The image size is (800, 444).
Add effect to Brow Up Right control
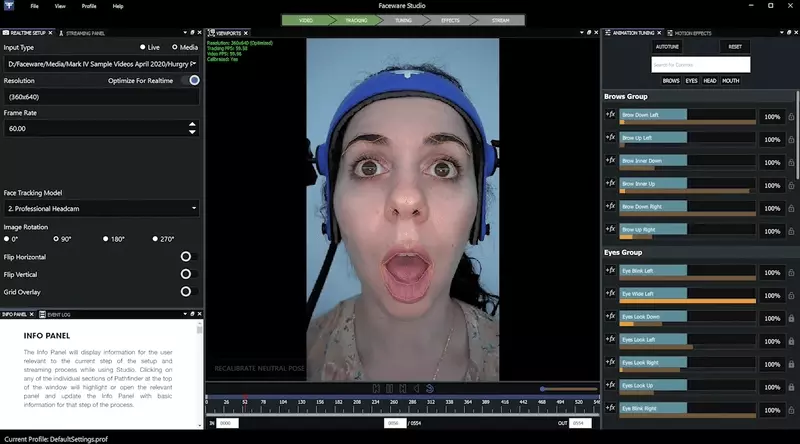610,229
